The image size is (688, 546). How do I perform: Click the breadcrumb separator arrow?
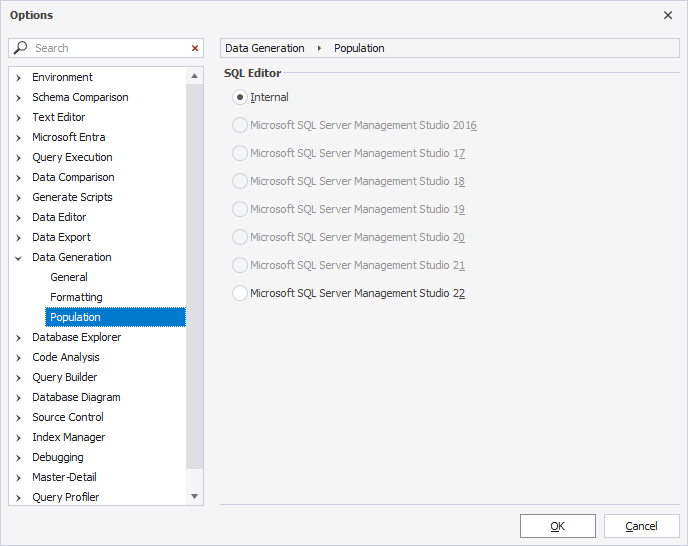319,48
